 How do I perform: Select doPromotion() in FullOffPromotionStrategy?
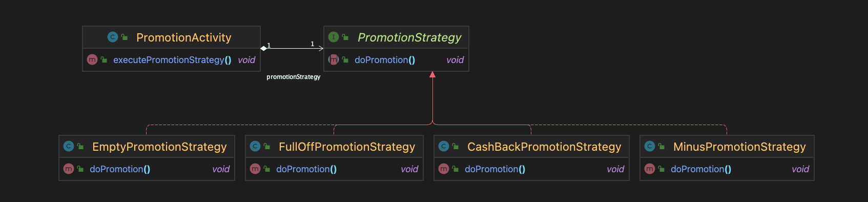(x=306, y=169)
